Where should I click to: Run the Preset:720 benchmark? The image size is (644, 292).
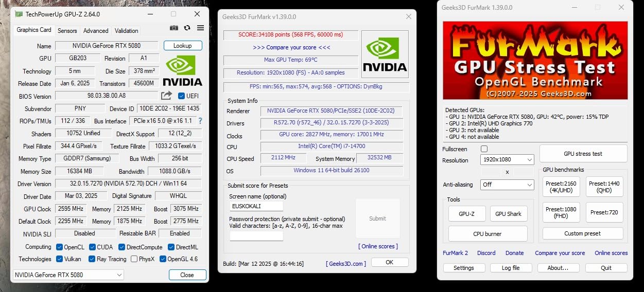[604, 212]
